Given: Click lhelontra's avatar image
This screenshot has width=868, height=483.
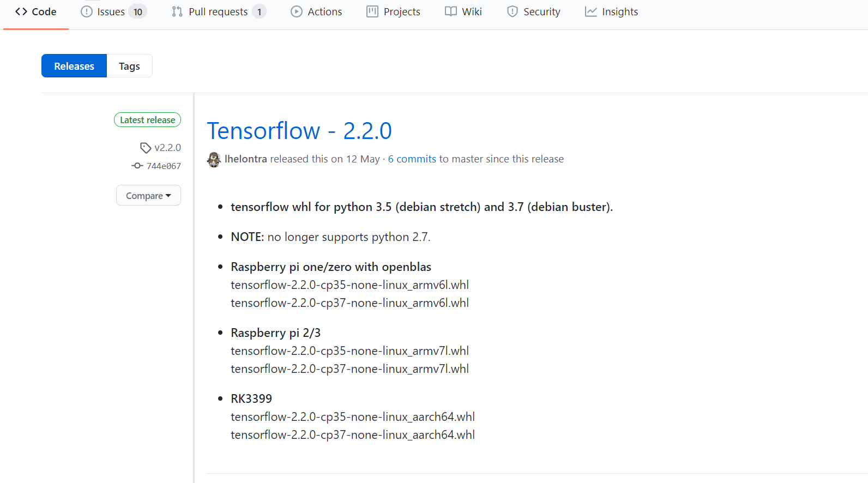Looking at the screenshot, I should pos(214,159).
